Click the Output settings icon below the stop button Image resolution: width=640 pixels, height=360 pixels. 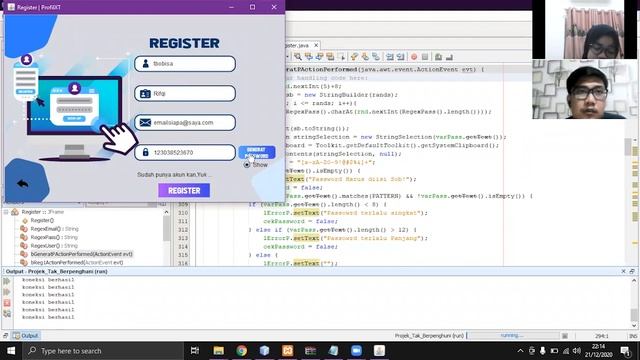pyautogui.click(x=7, y=313)
